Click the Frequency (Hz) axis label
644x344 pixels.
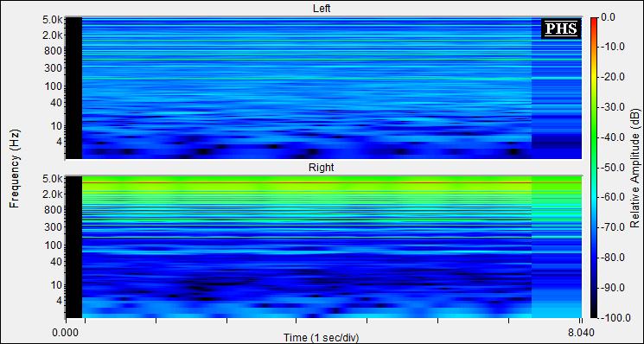(x=15, y=169)
